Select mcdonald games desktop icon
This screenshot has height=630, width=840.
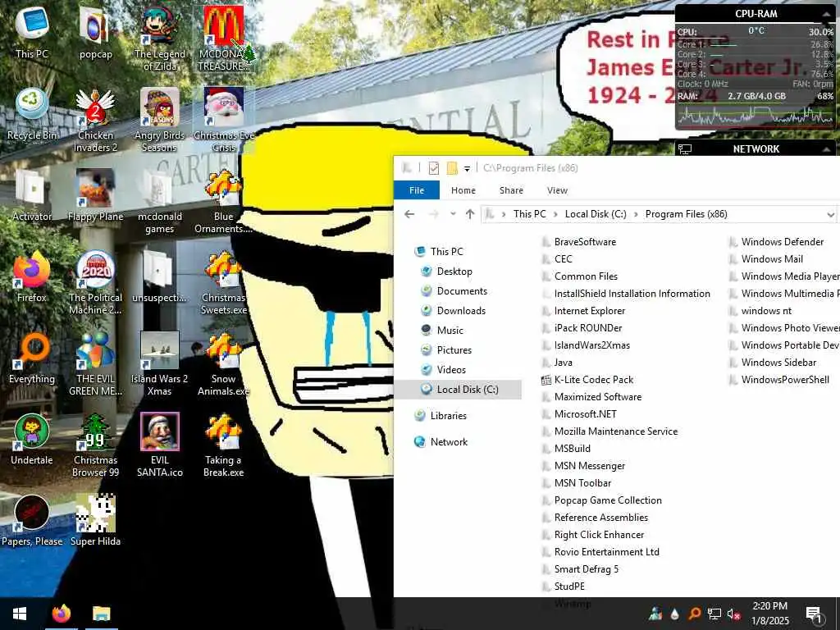coord(160,202)
